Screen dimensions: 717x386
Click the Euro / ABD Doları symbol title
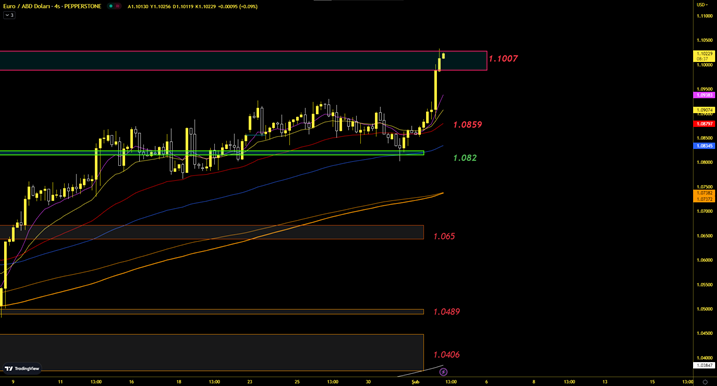pyautogui.click(x=52, y=6)
